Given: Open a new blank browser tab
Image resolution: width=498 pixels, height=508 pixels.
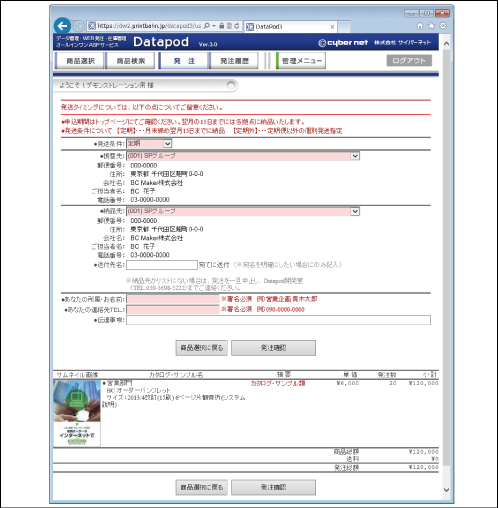Looking at the screenshot, I should coord(344,27).
